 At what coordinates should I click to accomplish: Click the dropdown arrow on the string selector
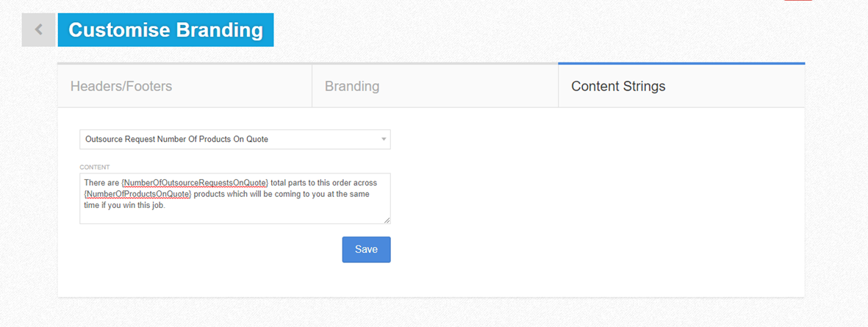click(x=384, y=140)
